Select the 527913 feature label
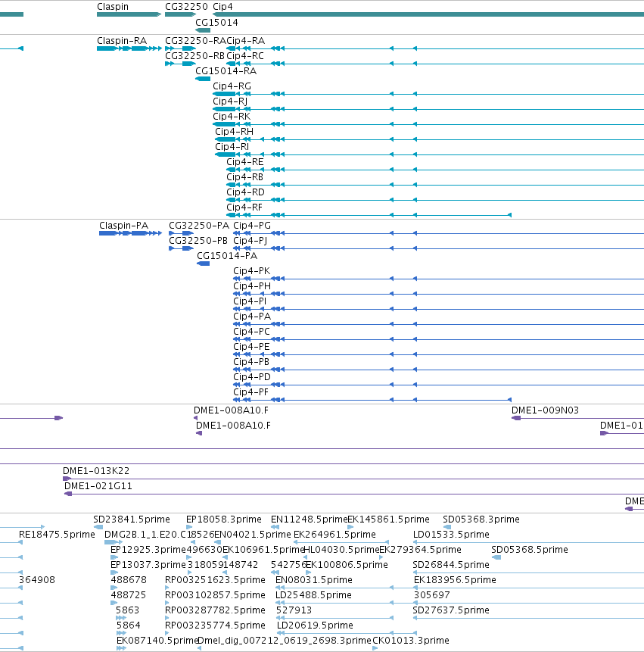The image size is (644, 652). click(294, 610)
